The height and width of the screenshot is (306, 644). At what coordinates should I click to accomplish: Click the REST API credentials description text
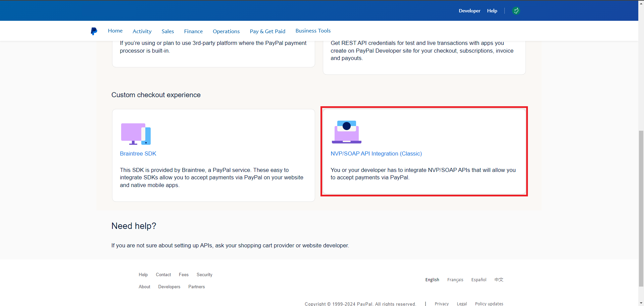[x=422, y=51]
